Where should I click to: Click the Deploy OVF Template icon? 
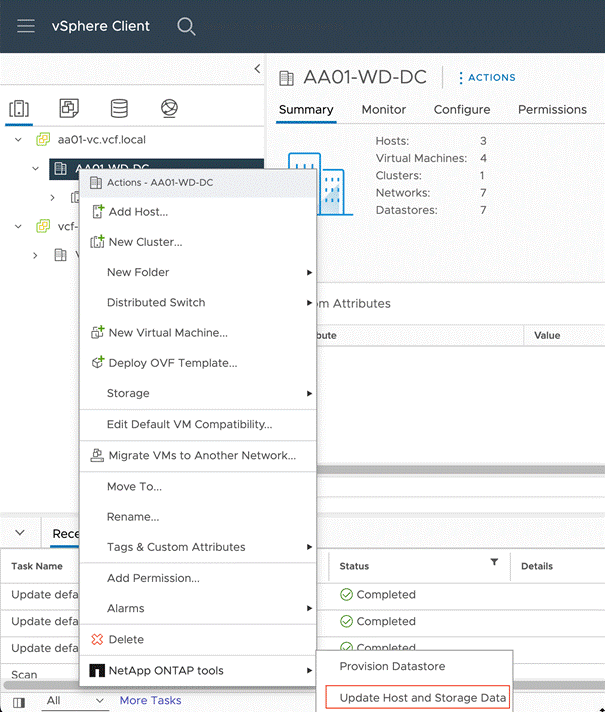tap(97, 362)
